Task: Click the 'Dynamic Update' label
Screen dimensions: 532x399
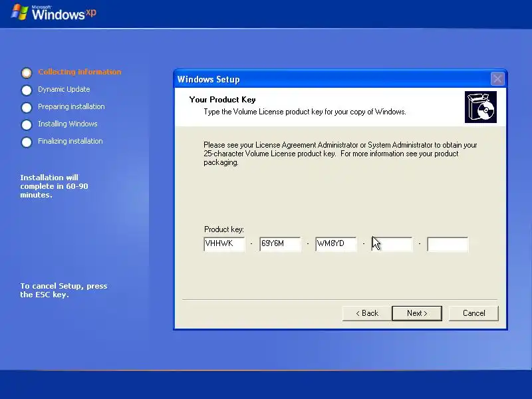Action: 64,89
